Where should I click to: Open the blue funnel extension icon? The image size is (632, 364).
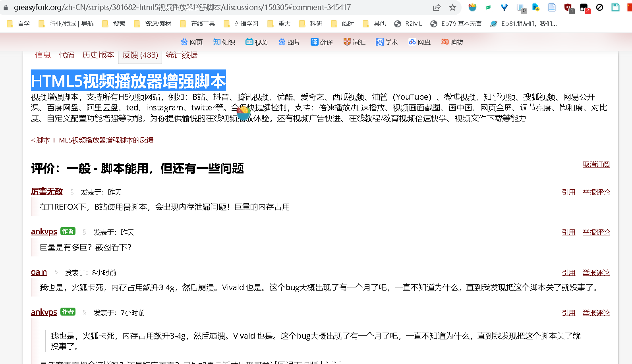pyautogui.click(x=504, y=7)
